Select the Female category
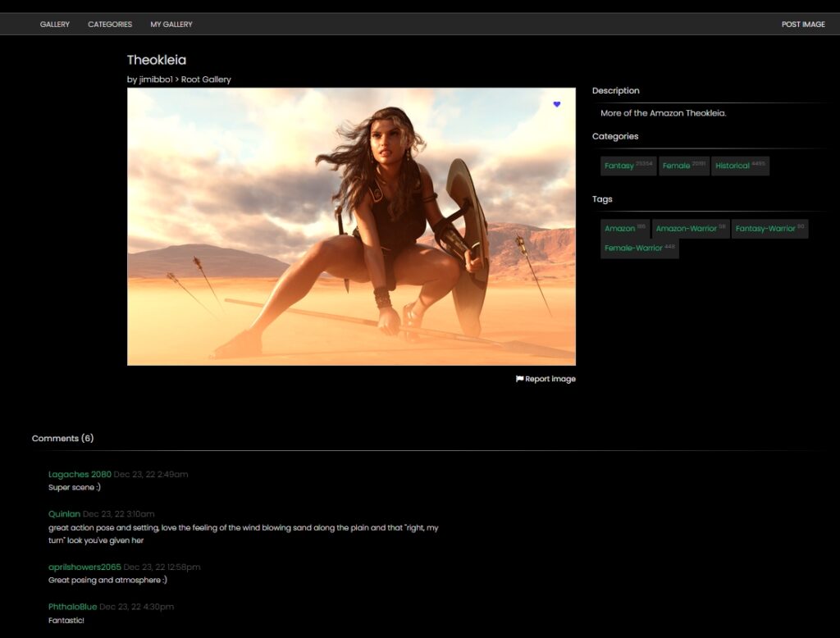 [677, 166]
